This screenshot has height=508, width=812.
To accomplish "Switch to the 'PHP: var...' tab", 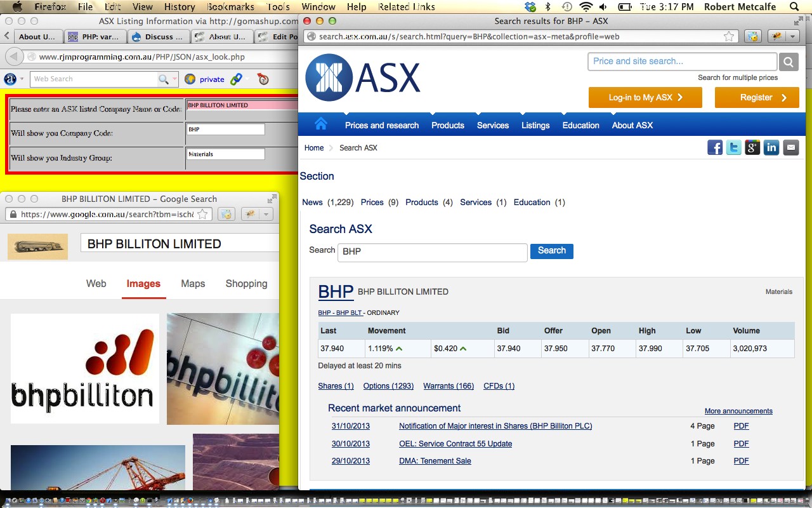I will coord(94,37).
